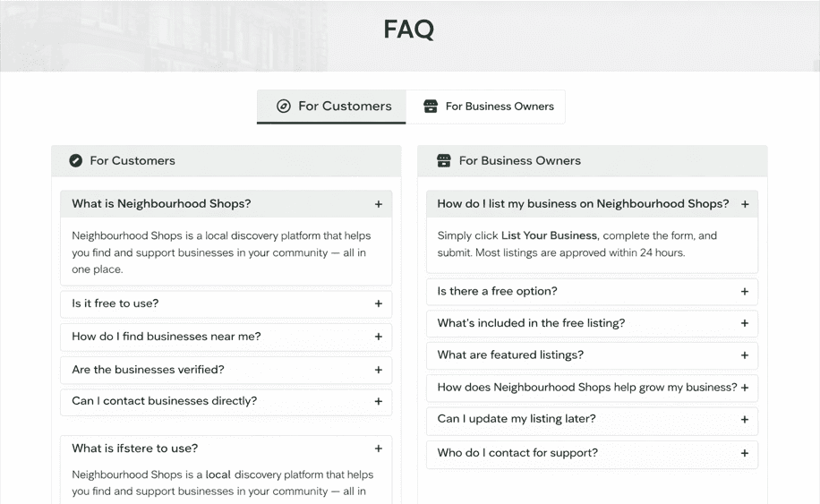820x504 pixels.
Task: Expand 'Is there a free option?' question
Action: (591, 291)
